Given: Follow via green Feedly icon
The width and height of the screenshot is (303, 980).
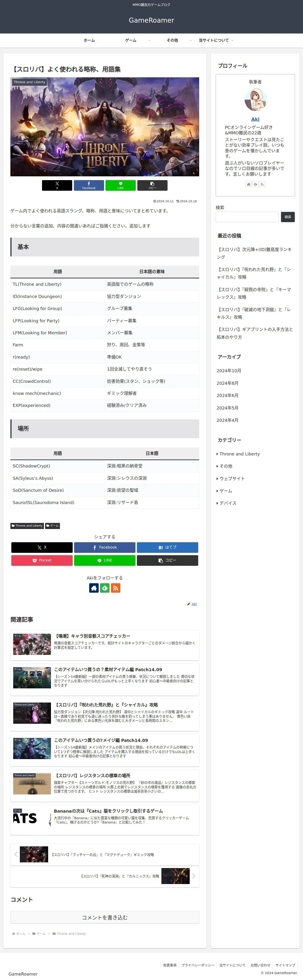Looking at the screenshot, I should tap(105, 588).
